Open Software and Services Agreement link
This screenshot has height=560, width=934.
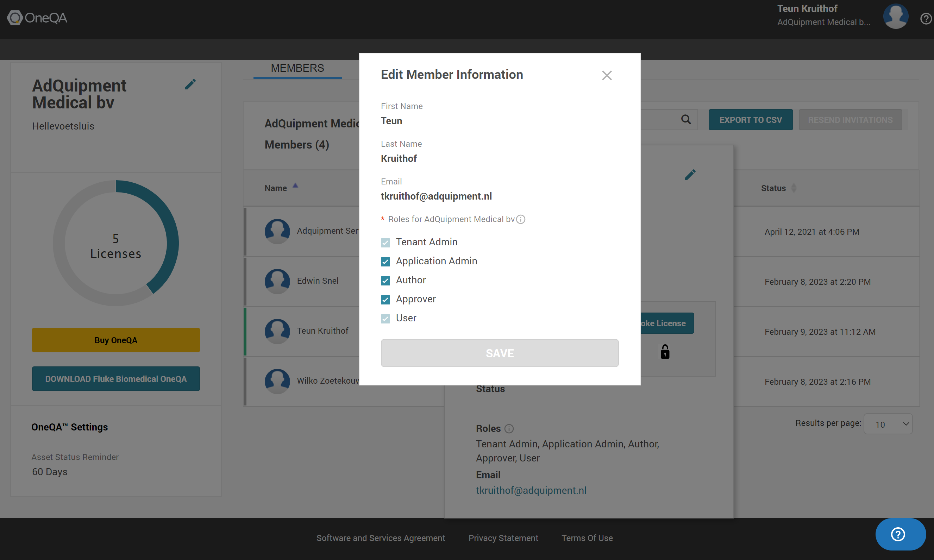[380, 538]
